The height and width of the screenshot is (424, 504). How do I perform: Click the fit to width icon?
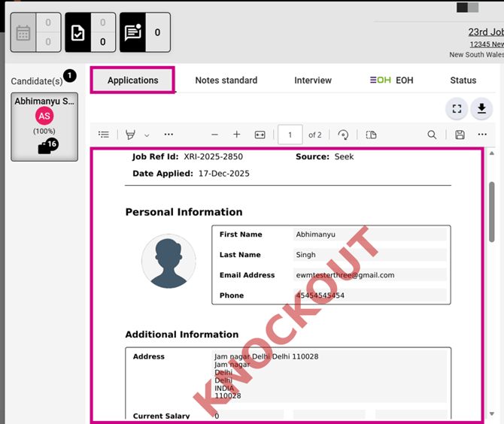[260, 135]
